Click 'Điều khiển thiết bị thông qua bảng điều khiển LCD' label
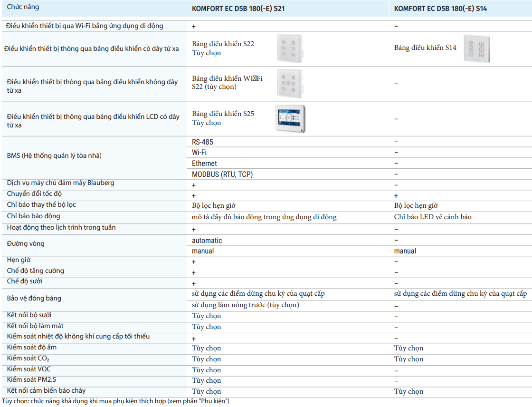 click(x=93, y=121)
